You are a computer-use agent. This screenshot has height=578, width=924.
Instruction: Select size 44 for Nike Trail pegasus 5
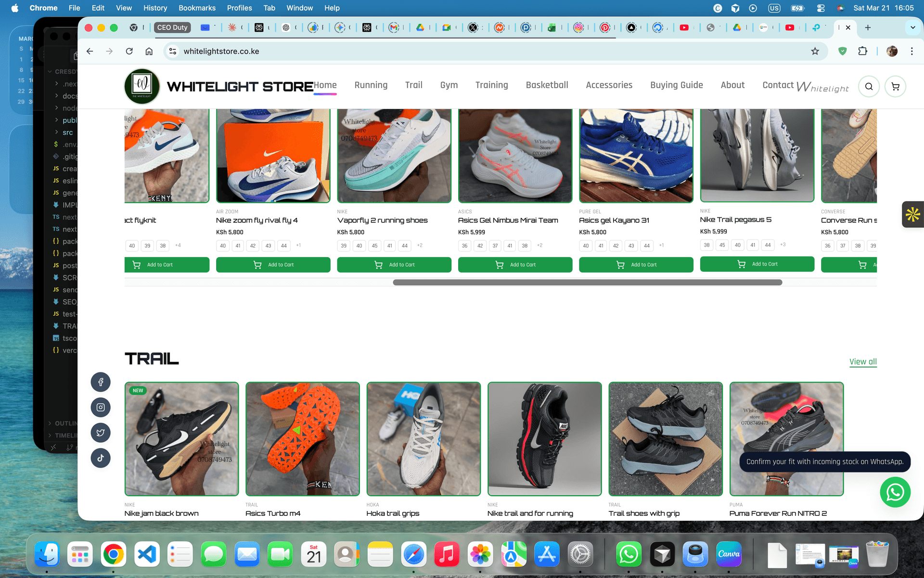pyautogui.click(x=768, y=245)
